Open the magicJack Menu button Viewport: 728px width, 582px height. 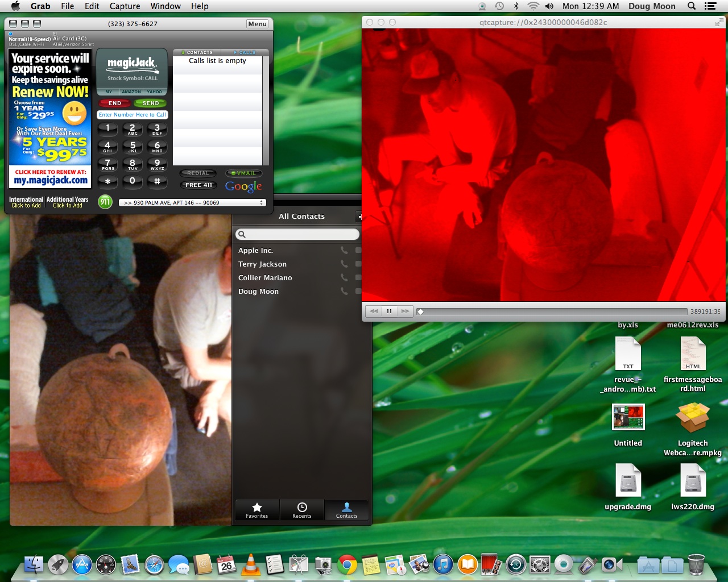(257, 24)
